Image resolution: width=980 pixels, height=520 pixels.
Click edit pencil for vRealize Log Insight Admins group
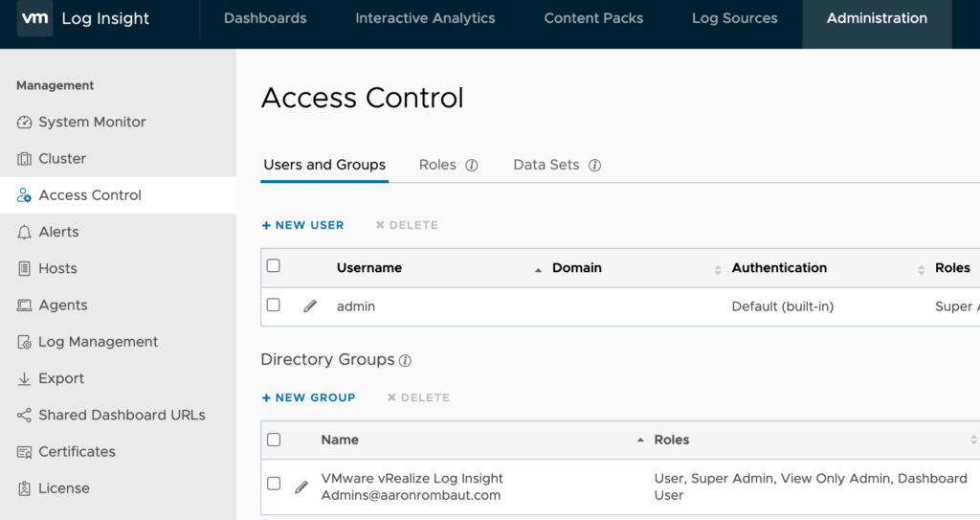[301, 486]
